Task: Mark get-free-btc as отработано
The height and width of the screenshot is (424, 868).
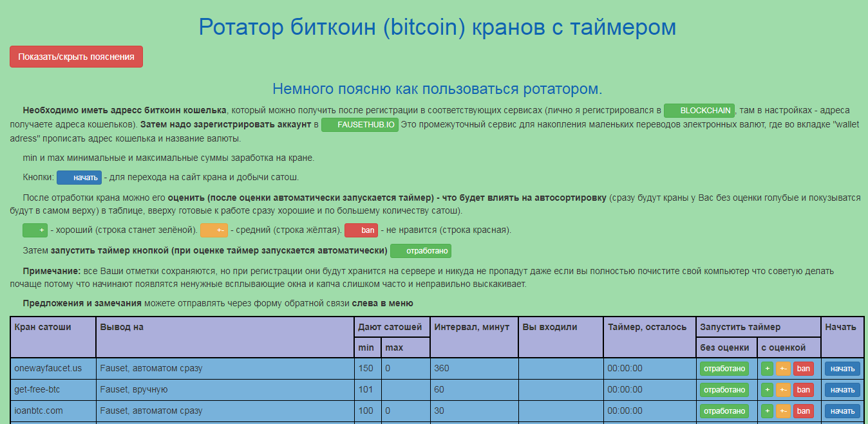Action: [724, 390]
